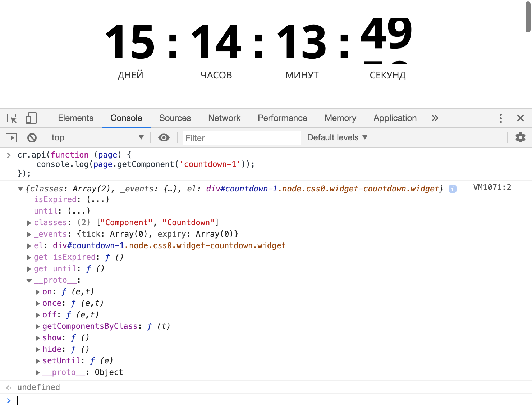Click the "Countdown" string in classes array
532x413 pixels.
pos(188,222)
